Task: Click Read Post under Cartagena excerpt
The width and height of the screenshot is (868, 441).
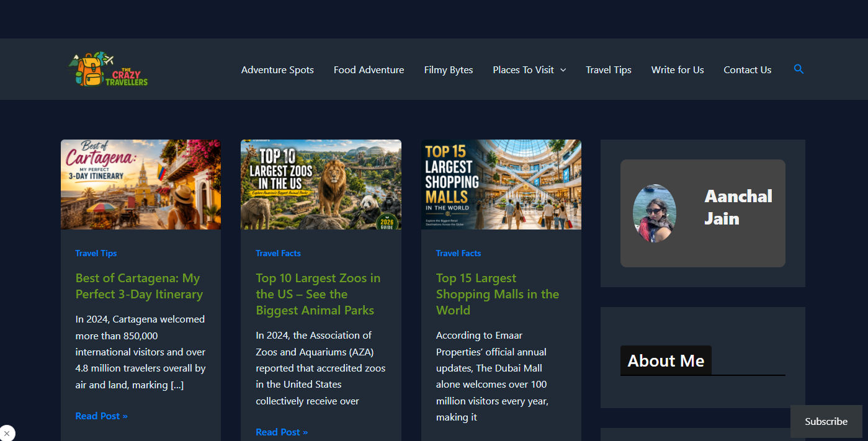Action: coord(102,416)
